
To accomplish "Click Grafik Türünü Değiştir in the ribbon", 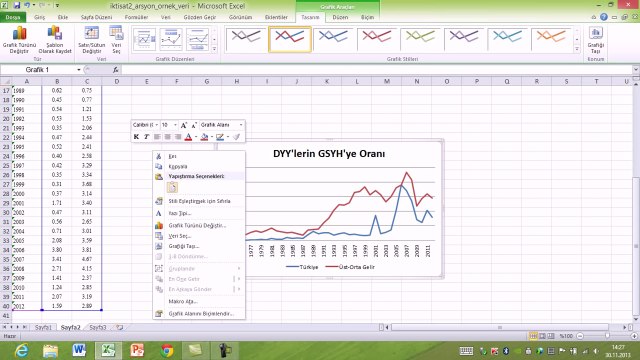I will (x=19, y=40).
